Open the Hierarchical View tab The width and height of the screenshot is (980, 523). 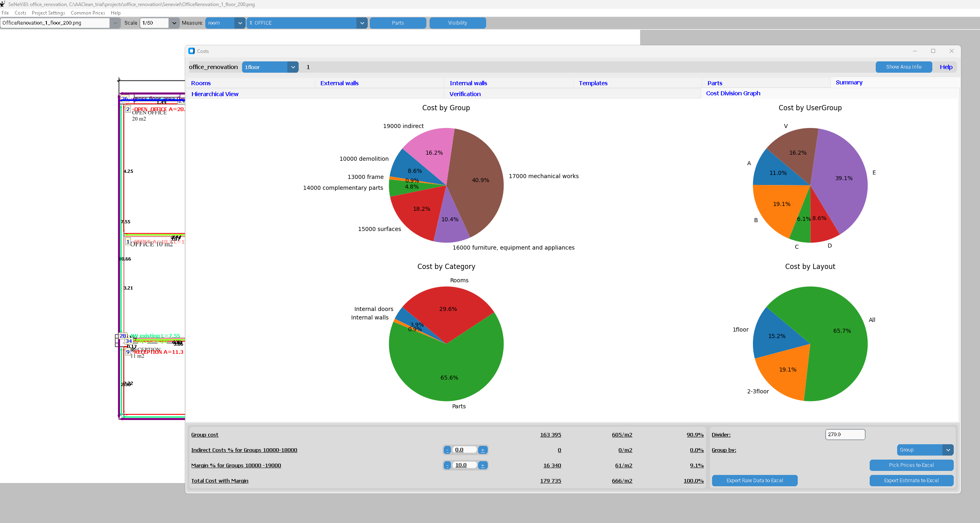pyautogui.click(x=215, y=94)
